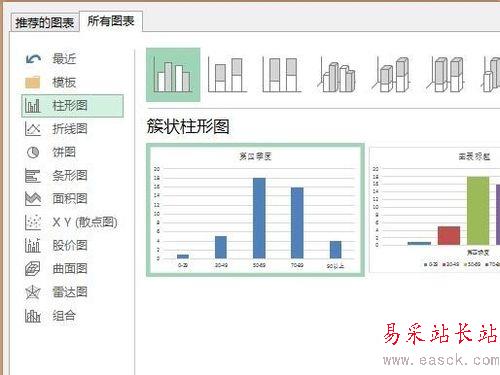The height and width of the screenshot is (375, 500).
Task: Open the 模板 templates category
Action: point(64,82)
